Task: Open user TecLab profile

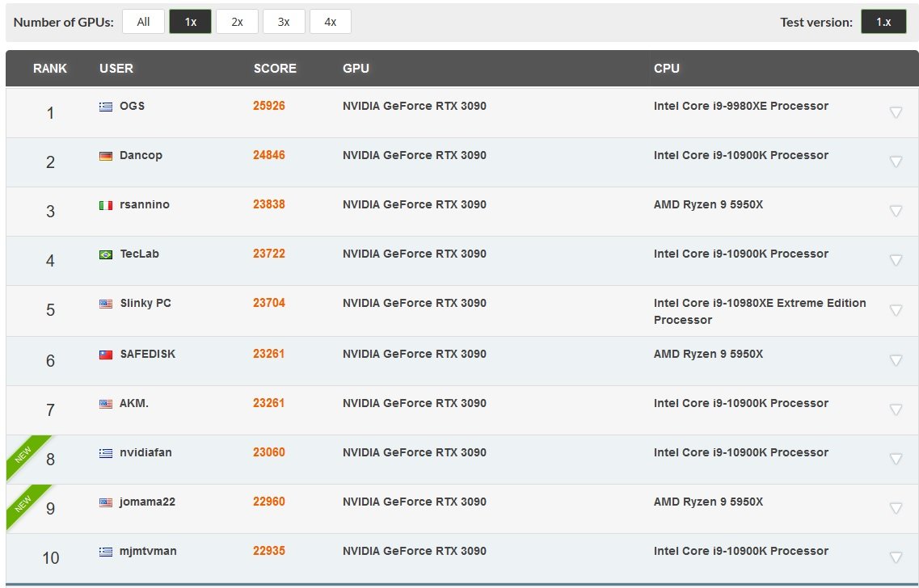Action: pyautogui.click(x=140, y=254)
